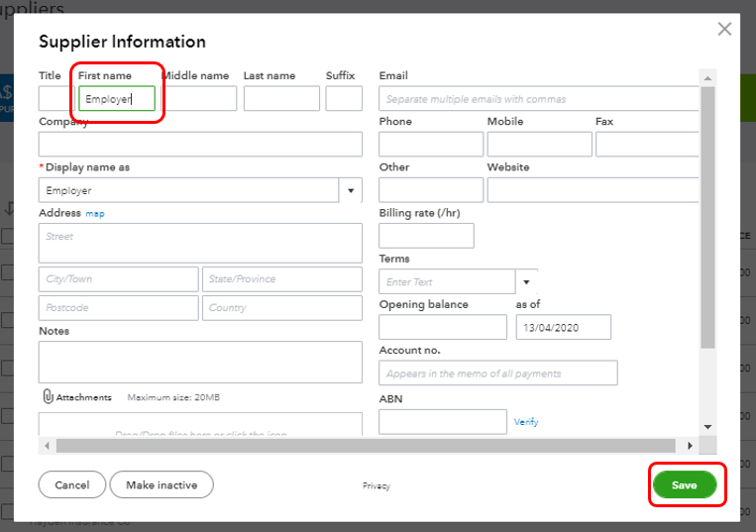Click into the Email input field
The height and width of the screenshot is (532, 756).
tap(539, 99)
